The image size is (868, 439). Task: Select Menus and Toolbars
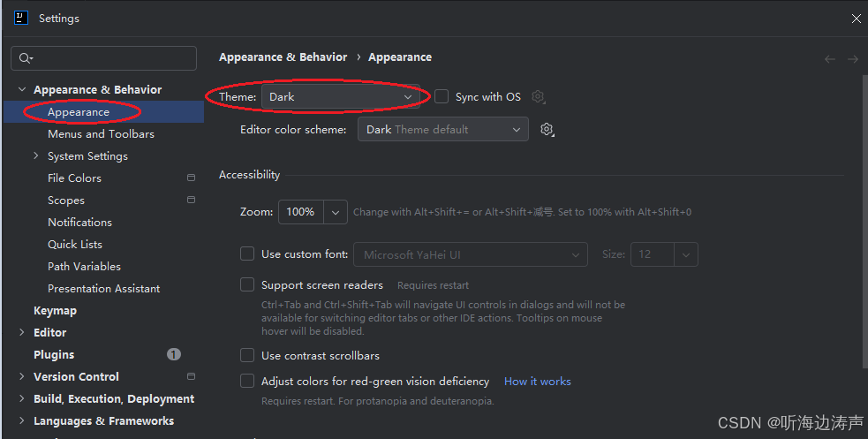tap(102, 134)
